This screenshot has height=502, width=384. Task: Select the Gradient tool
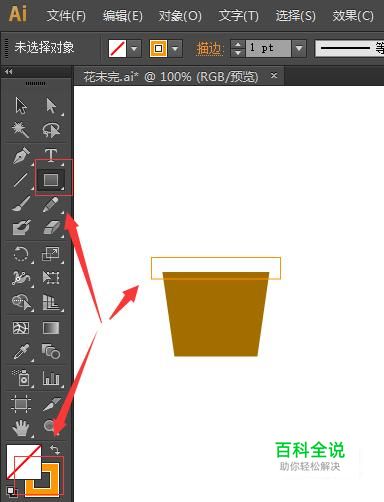tap(51, 328)
